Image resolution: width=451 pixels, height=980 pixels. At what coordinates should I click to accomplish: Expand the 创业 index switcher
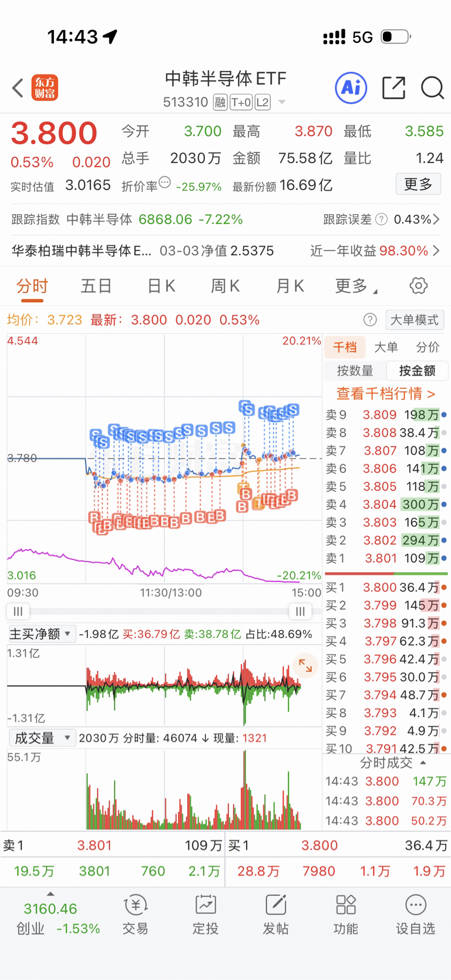(51, 894)
